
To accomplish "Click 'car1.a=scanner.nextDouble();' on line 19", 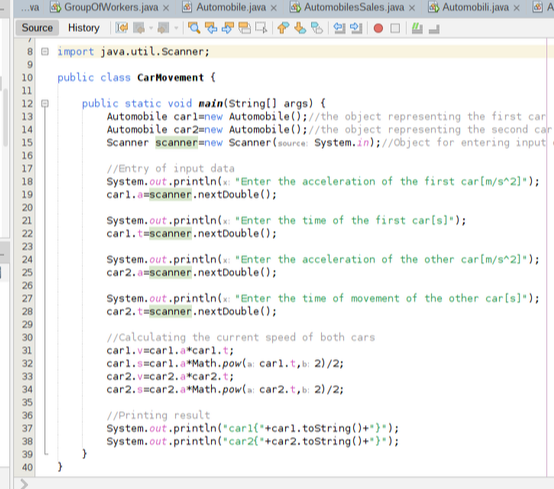I will pos(191,195).
